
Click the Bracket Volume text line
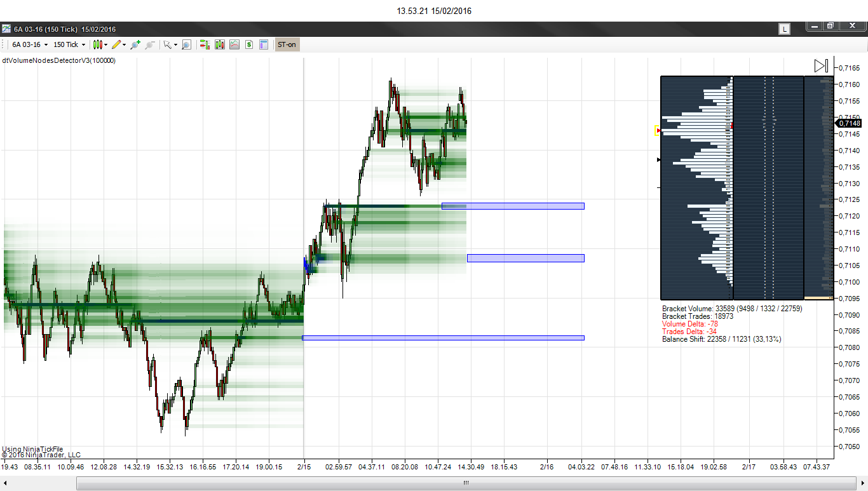coord(732,308)
